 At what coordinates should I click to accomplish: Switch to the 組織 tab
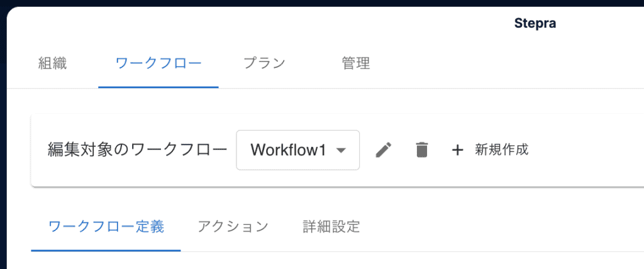[x=52, y=63]
